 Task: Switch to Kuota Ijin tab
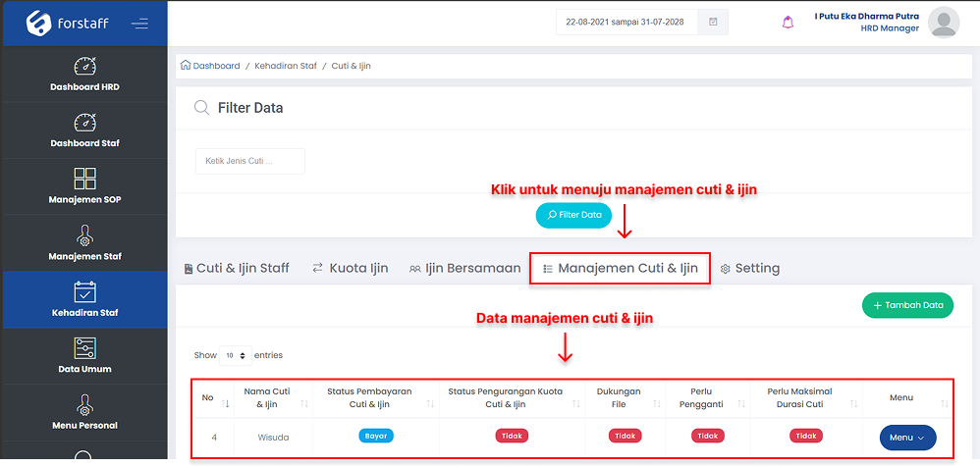click(351, 269)
